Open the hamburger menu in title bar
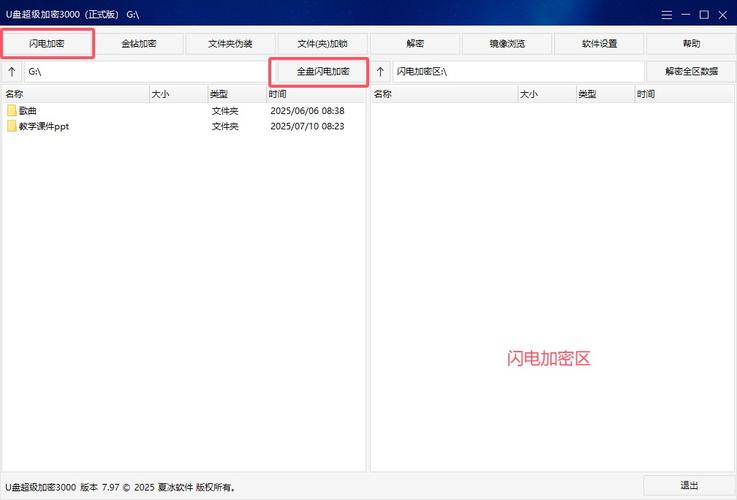Viewport: 737px width, 500px height. (x=666, y=15)
